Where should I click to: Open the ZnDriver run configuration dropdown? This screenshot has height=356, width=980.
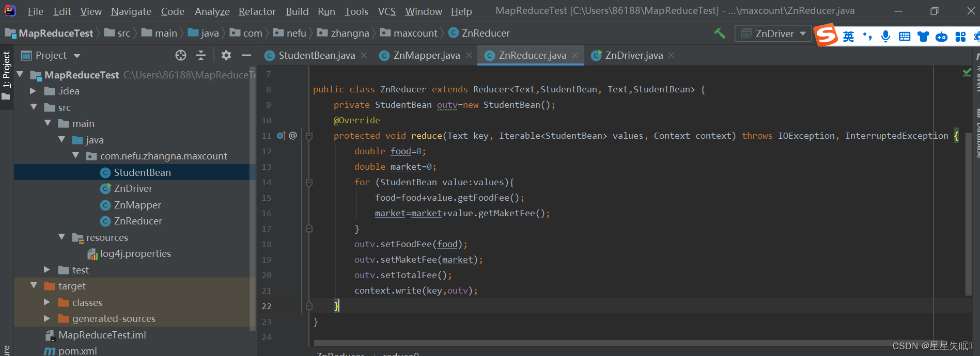(773, 34)
